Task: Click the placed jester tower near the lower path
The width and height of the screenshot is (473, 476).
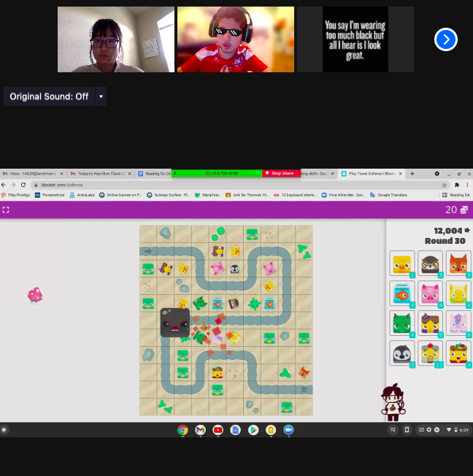Action: coord(218,372)
